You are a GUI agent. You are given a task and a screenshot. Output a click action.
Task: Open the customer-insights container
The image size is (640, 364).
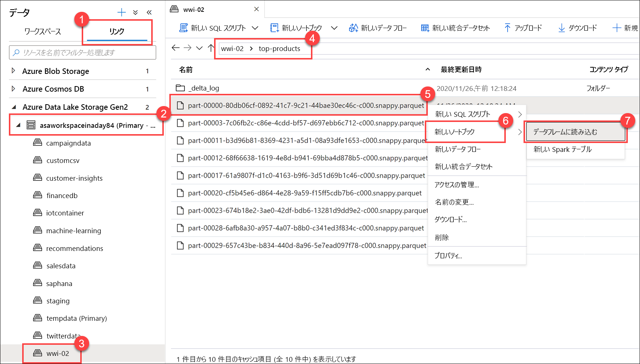tap(74, 178)
